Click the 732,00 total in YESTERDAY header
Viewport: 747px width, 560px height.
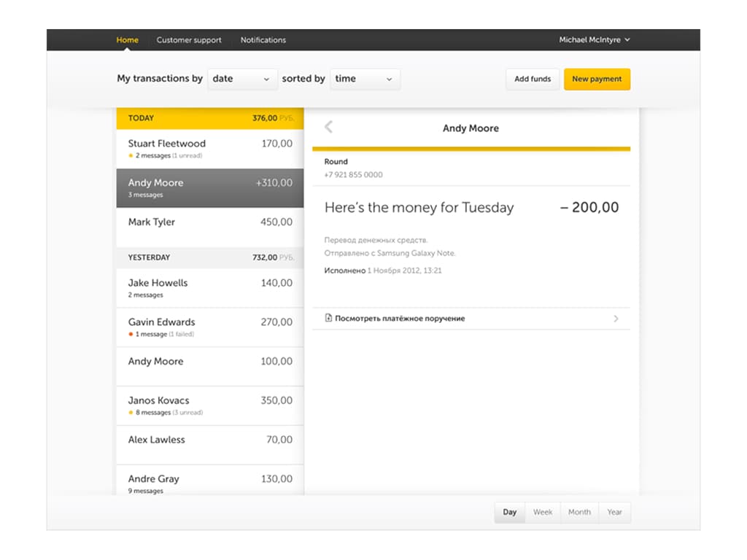pyautogui.click(x=264, y=257)
